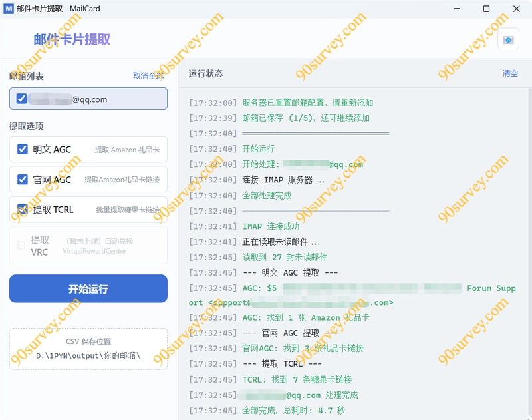This screenshot has width=532, height=420.
Task: Click log line 全部完成, 总耗时: 4.7 秒
Action: (293, 410)
